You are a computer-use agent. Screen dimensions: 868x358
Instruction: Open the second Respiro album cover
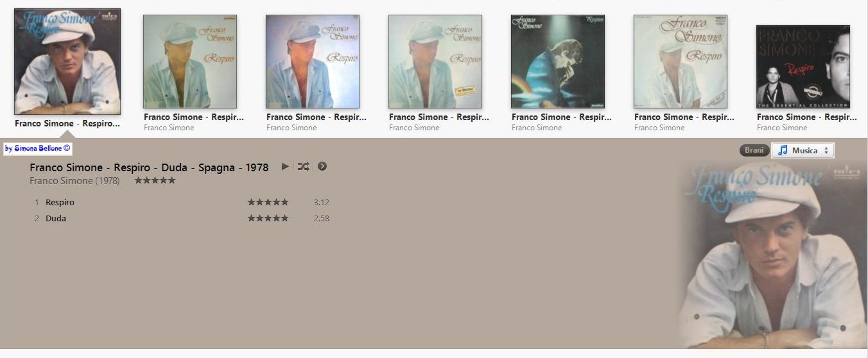tap(190, 62)
